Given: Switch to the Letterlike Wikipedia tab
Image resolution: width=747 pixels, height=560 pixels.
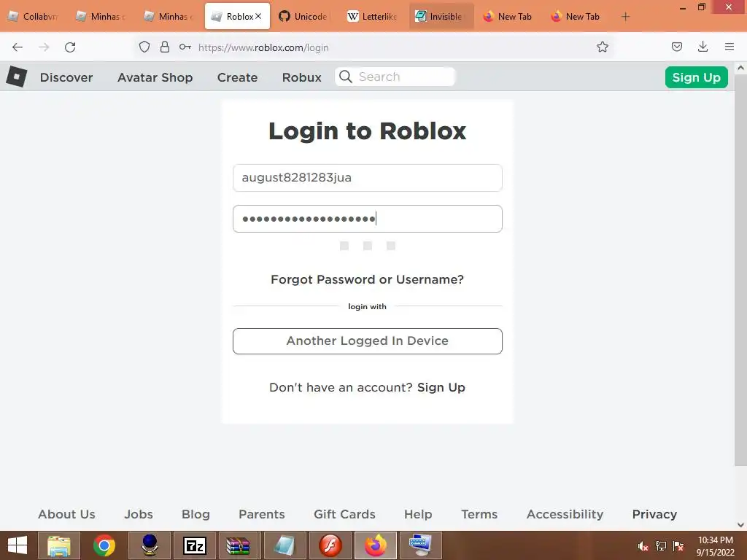Looking at the screenshot, I should [x=373, y=16].
